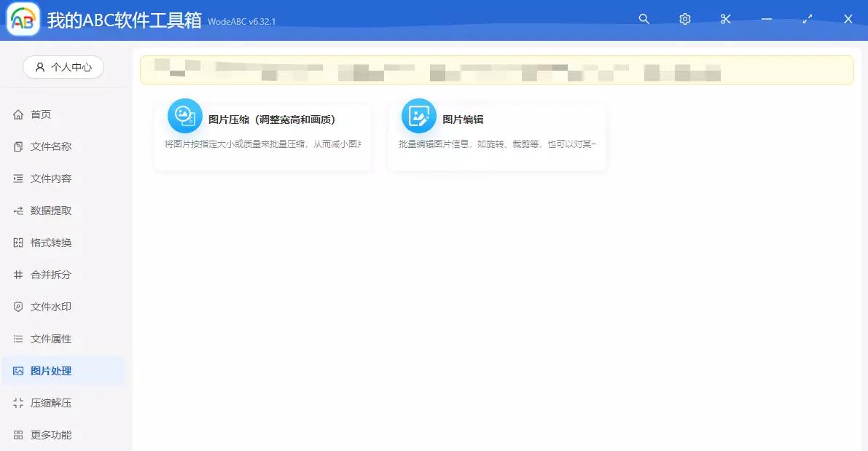Click the yellow notice banner

(x=498, y=70)
